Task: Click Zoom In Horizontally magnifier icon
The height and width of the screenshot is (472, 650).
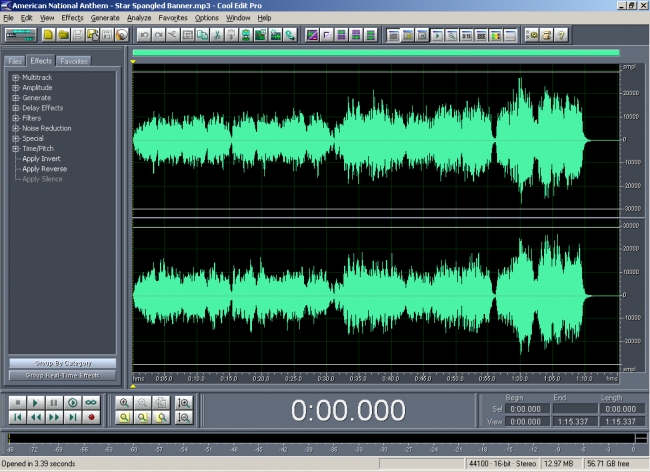Action: point(124,402)
